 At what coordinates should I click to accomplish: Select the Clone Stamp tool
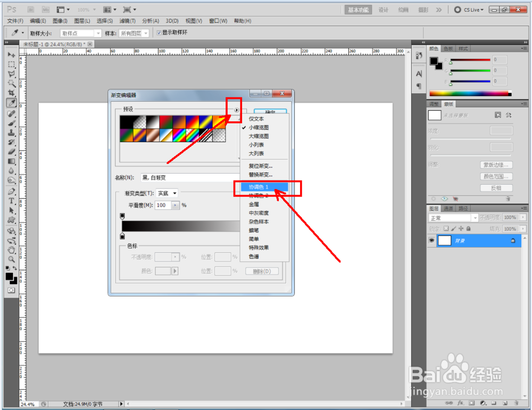pyautogui.click(x=11, y=133)
